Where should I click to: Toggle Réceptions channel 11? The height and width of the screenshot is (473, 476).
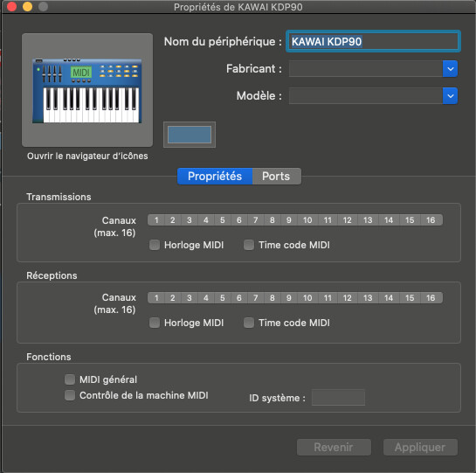click(328, 298)
